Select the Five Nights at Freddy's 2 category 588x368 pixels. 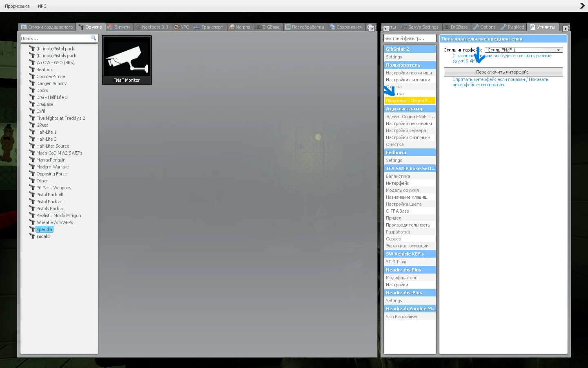pyautogui.click(x=61, y=118)
